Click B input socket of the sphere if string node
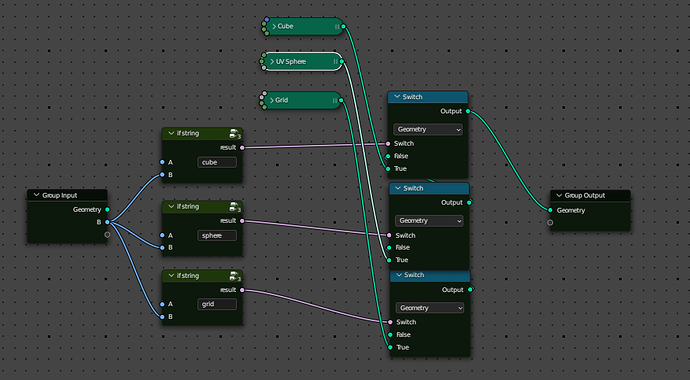This screenshot has height=380, width=690. pyautogui.click(x=162, y=248)
